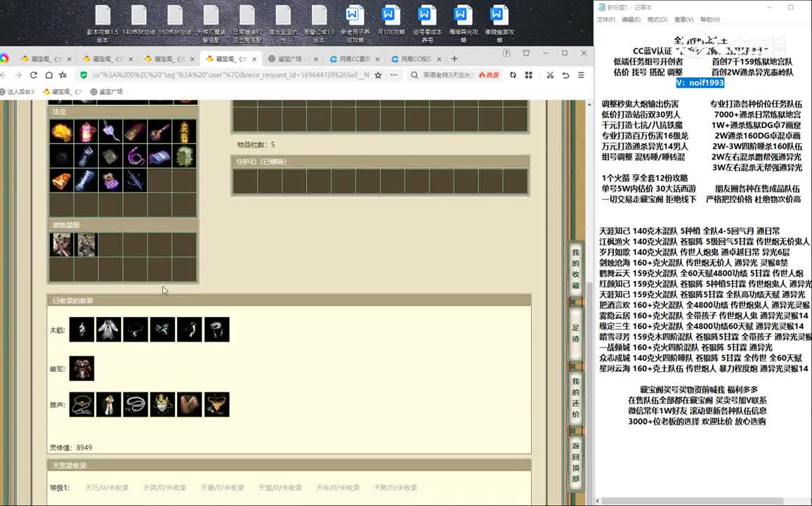Click the browser undo arrow icon
812x506 pixels.
click(x=565, y=75)
